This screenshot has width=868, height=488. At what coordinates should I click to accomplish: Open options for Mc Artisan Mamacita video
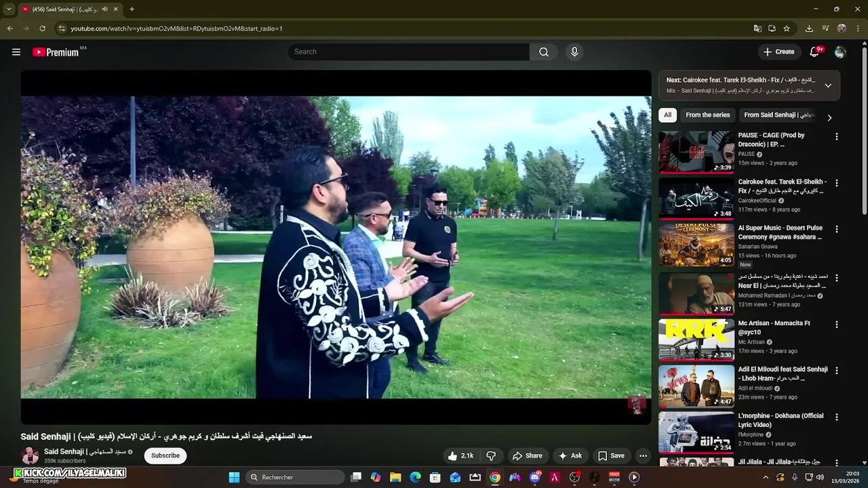click(x=836, y=324)
